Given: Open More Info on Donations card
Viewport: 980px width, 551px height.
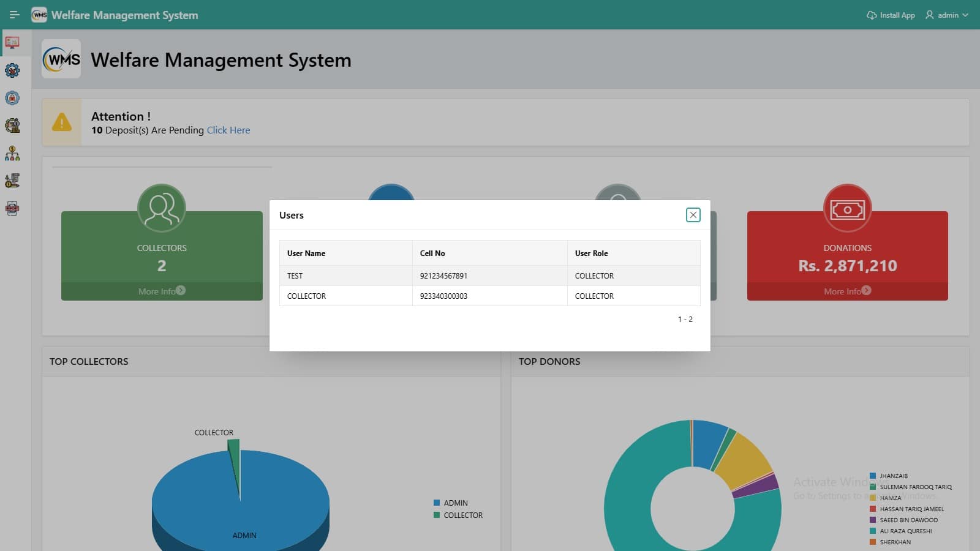Looking at the screenshot, I should (x=847, y=291).
